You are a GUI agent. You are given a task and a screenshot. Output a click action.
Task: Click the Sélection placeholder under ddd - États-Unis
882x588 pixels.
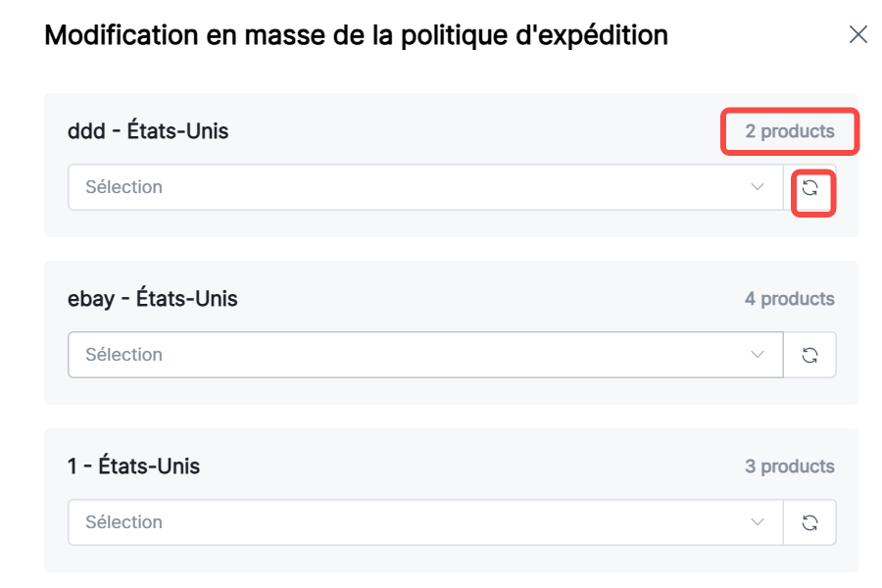[124, 187]
